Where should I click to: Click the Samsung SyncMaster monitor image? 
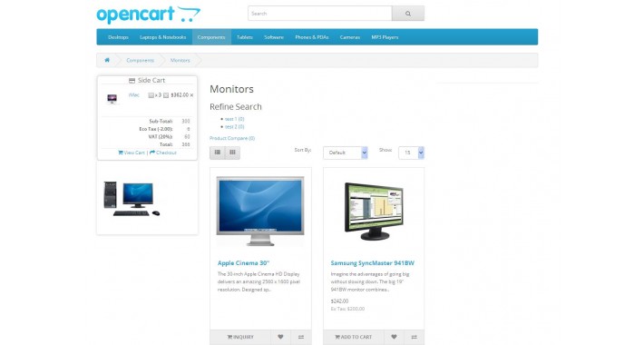coord(374,211)
